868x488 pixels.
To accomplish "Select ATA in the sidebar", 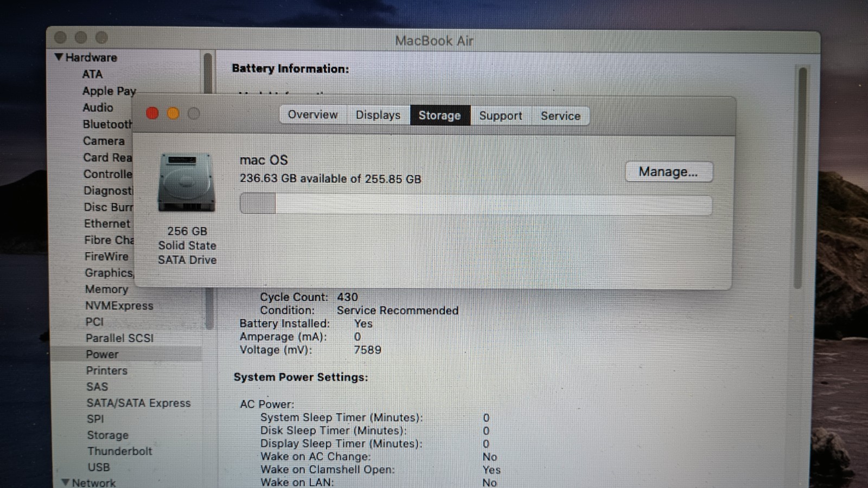I will tap(92, 74).
